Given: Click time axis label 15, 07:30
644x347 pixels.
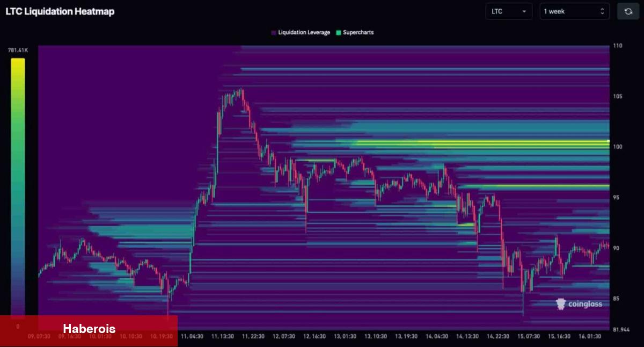Looking at the screenshot, I should [529, 336].
